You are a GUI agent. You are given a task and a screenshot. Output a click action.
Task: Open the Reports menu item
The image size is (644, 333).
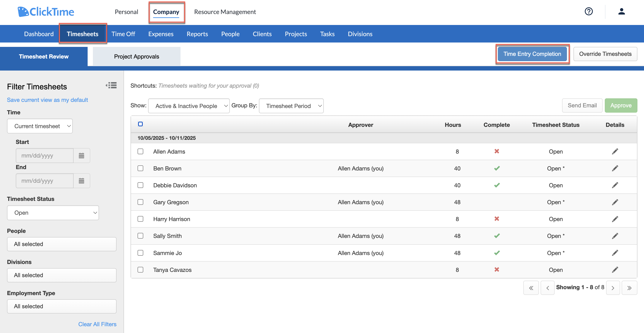tap(197, 34)
